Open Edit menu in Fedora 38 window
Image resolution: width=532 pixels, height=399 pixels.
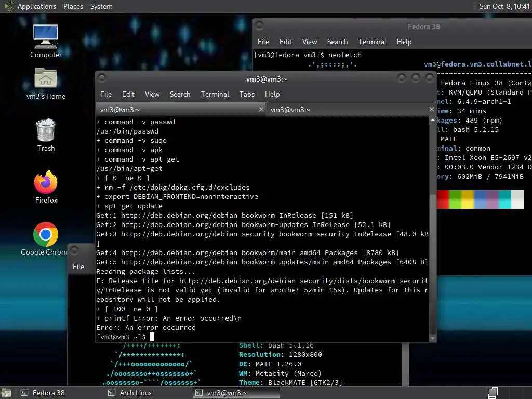tap(285, 42)
